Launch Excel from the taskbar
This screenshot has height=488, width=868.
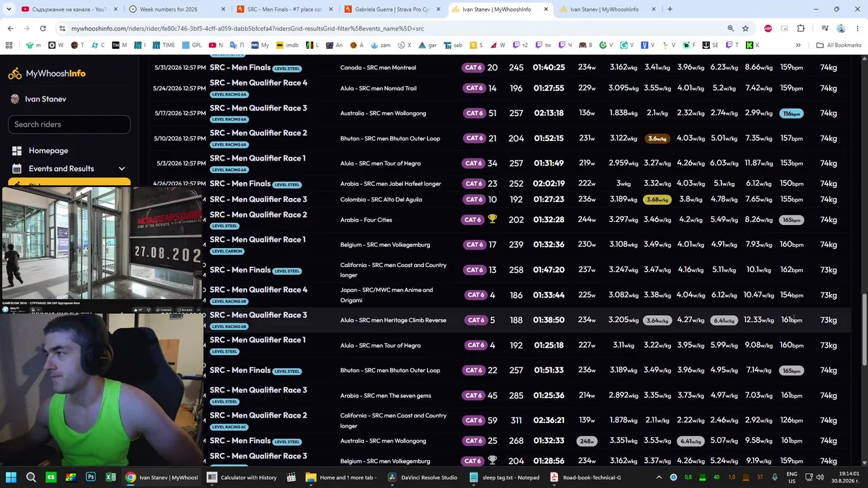[x=111, y=477]
